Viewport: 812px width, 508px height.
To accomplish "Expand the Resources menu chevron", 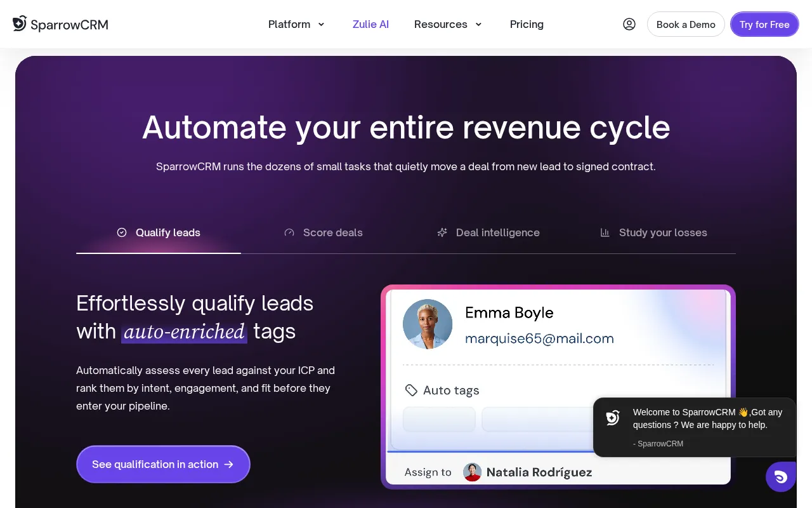I will pos(478,24).
